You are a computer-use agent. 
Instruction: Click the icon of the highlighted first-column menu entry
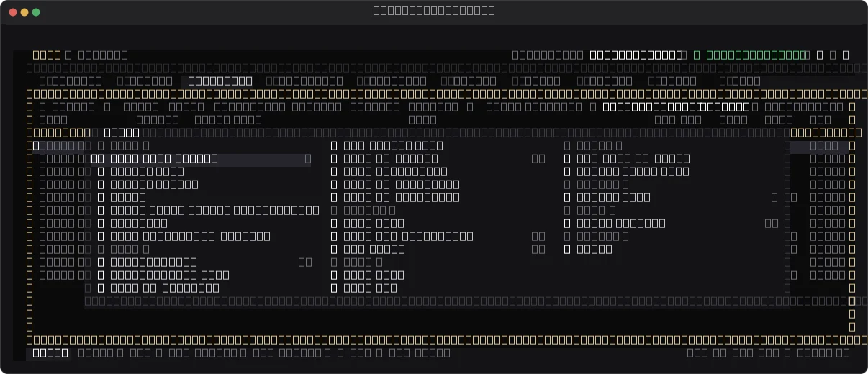click(98, 158)
